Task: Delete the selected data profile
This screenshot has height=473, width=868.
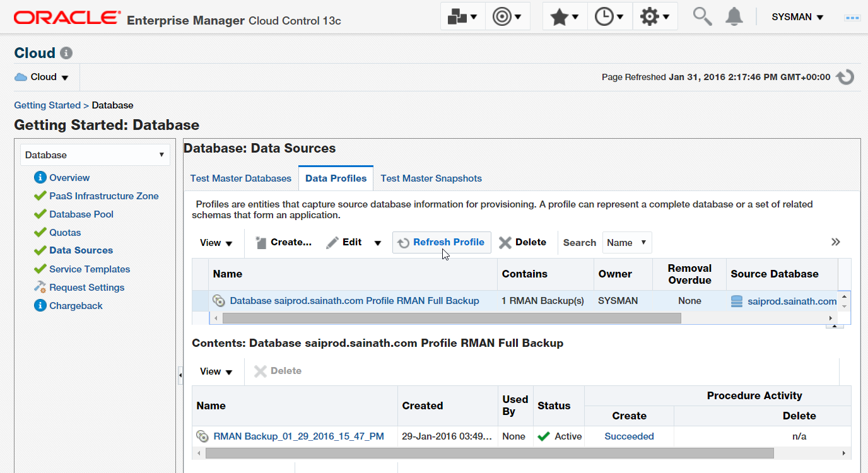Action: (523, 242)
